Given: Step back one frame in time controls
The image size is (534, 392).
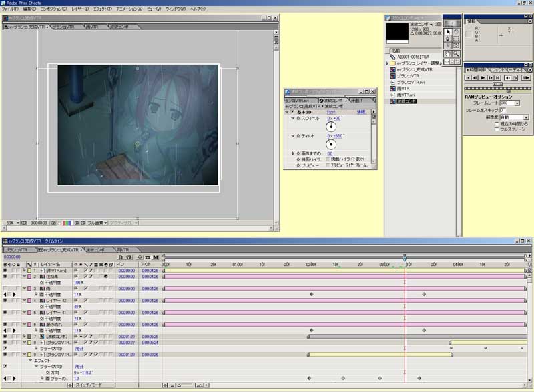Looking at the screenshot, I should (475, 78).
